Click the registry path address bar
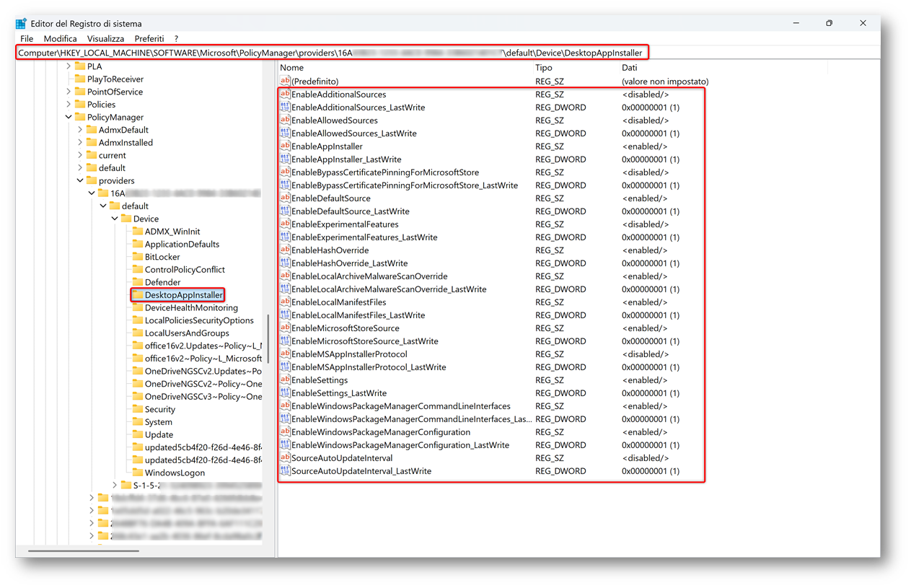Screen dimensions: 911x588 (x=332, y=53)
